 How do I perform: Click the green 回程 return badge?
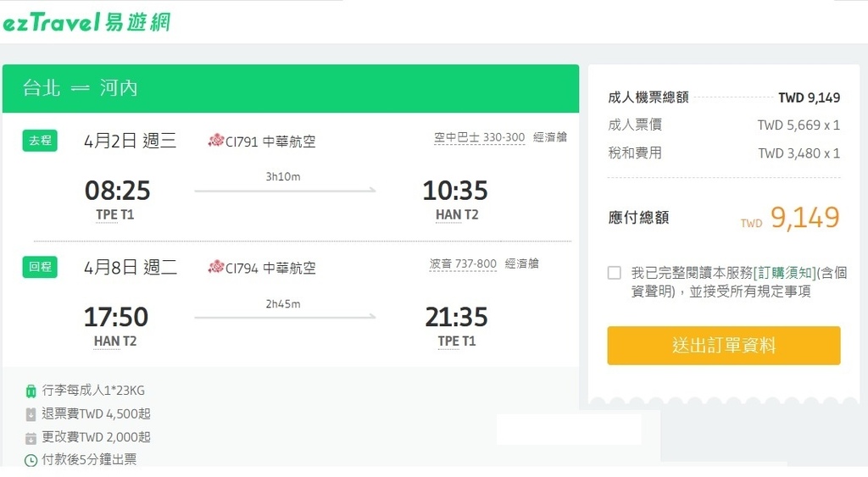[40, 267]
